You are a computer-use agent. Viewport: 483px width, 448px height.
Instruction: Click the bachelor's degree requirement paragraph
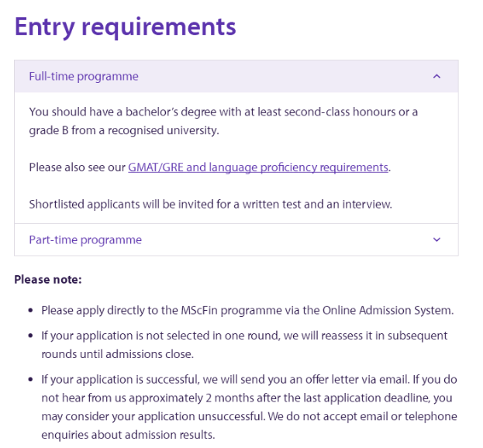click(223, 112)
